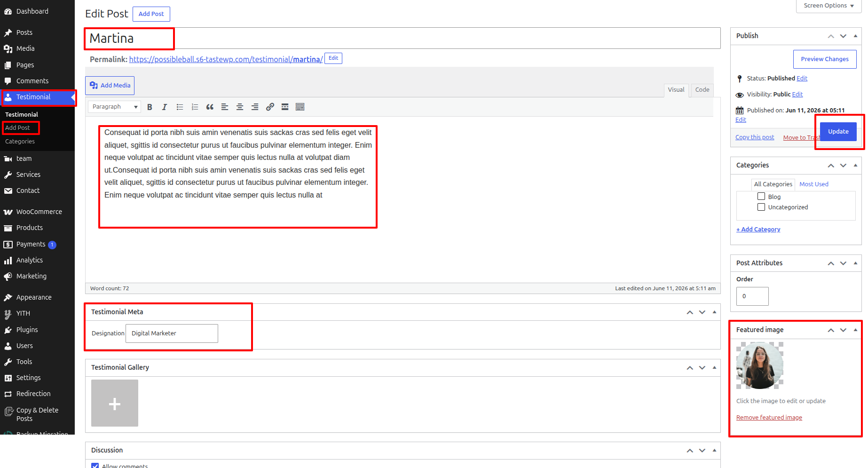Screen dimensions: 868x468
Task: Collapse the Featured image panel
Action: tap(855, 330)
